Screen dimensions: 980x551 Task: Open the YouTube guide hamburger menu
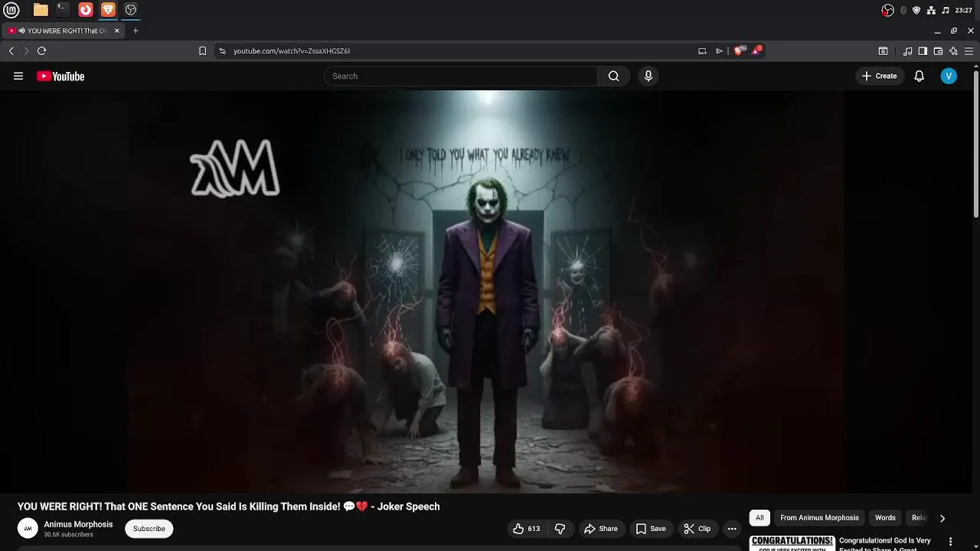(18, 76)
